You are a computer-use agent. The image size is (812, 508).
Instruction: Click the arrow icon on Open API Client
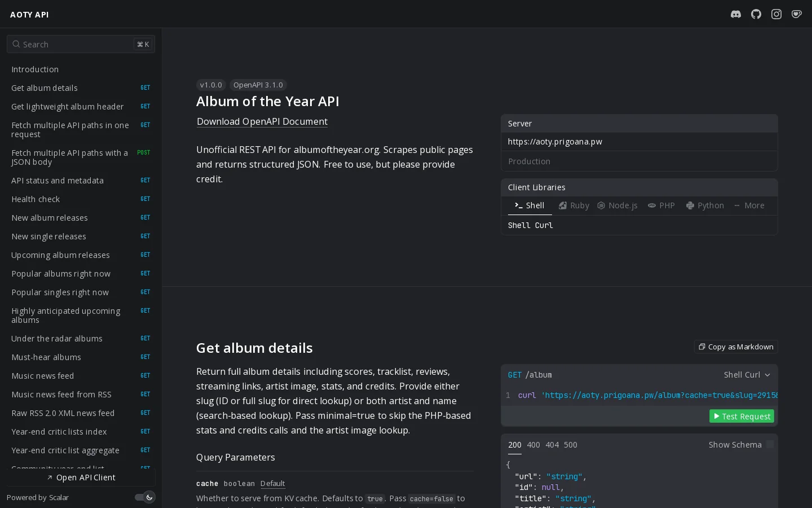[x=50, y=478]
